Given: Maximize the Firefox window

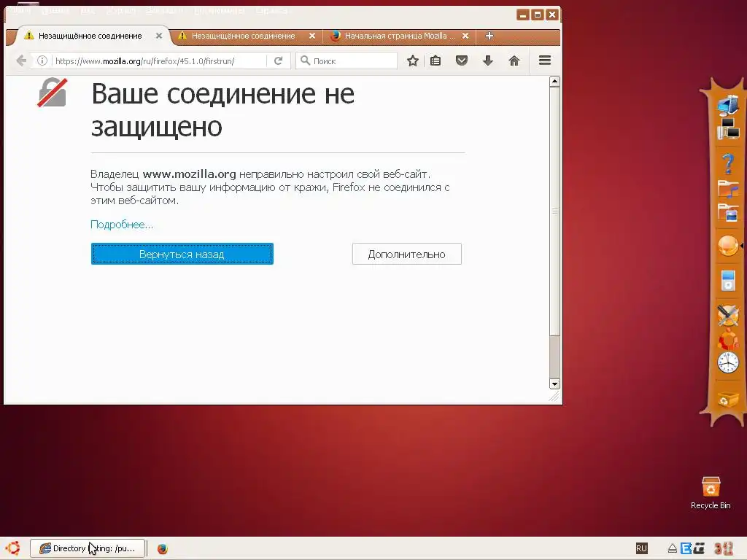Looking at the screenshot, I should [x=538, y=15].
